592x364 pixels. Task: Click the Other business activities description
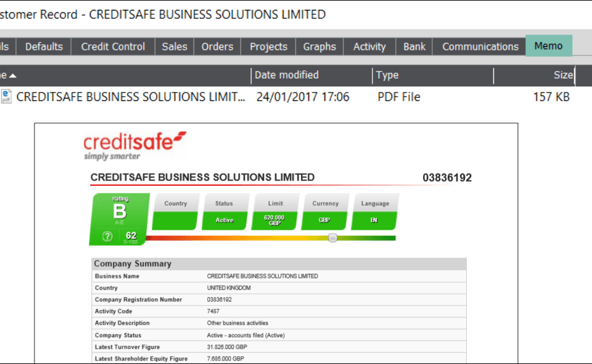click(x=237, y=323)
